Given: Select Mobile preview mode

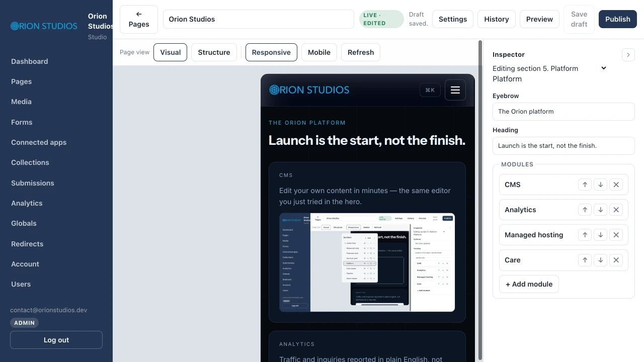Looking at the screenshot, I should click(x=319, y=52).
